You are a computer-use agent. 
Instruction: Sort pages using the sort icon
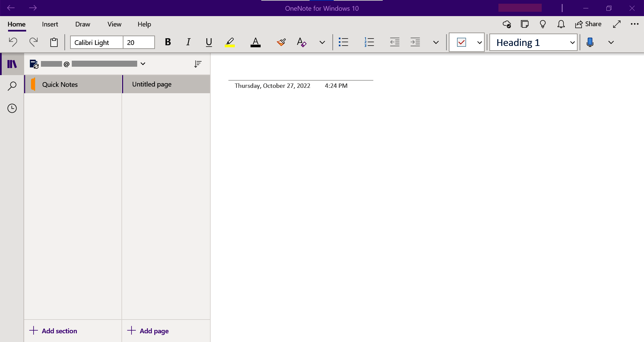coord(198,64)
